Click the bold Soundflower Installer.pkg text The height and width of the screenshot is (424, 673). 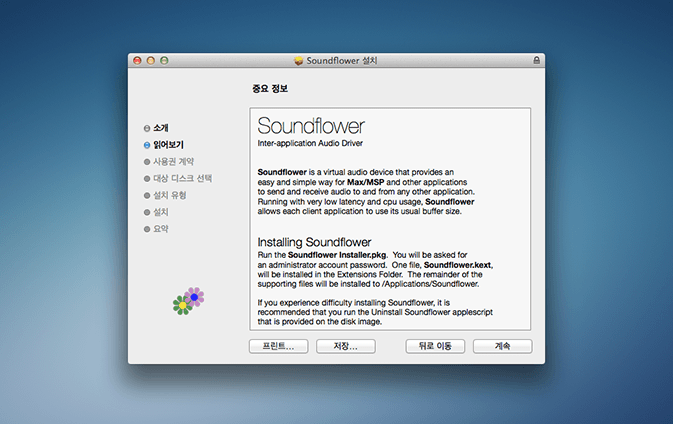click(337, 255)
